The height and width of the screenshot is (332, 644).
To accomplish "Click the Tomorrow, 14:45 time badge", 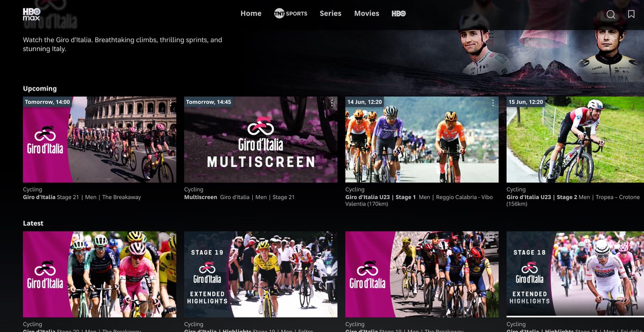I will (209, 102).
